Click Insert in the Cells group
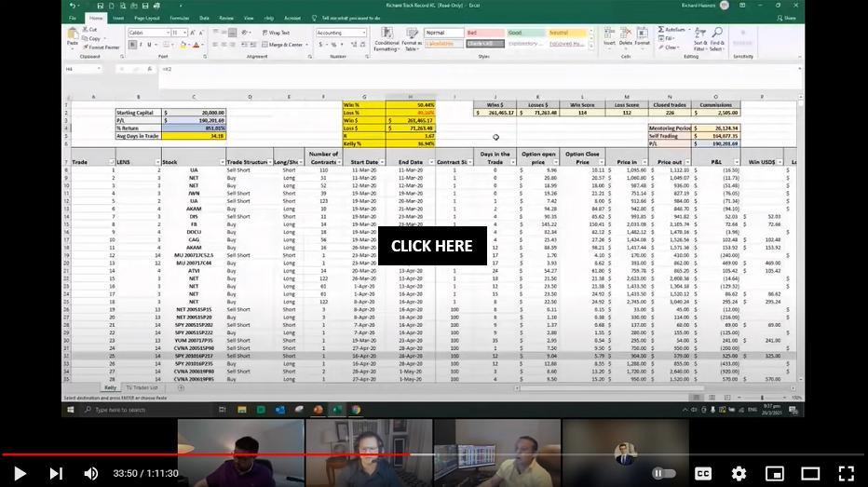The height and width of the screenshot is (487, 868). [x=609, y=36]
